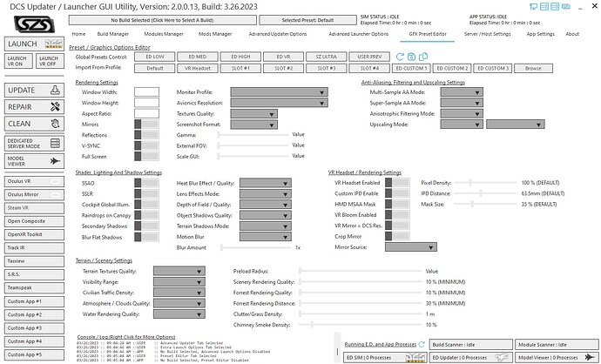Open App Settings tab

tap(540, 34)
